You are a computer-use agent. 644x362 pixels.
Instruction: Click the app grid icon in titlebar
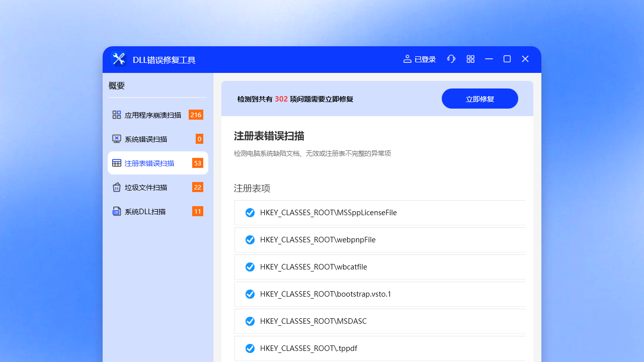point(470,59)
